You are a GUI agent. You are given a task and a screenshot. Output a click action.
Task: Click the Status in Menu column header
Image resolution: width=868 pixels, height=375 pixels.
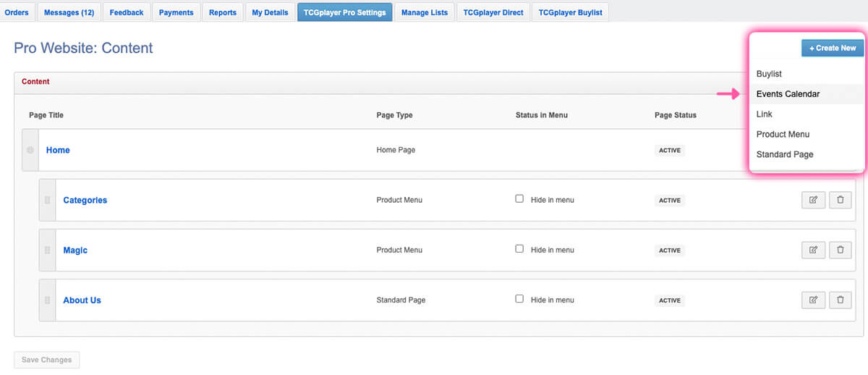click(542, 115)
